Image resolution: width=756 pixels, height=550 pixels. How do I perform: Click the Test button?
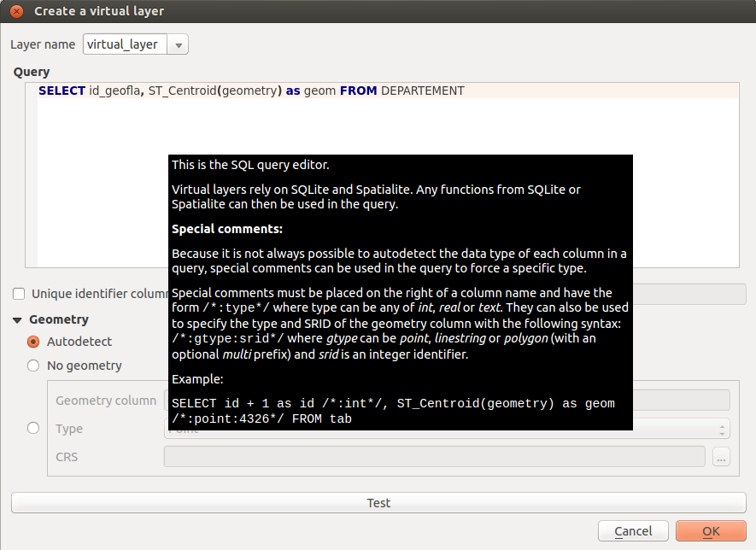[378, 503]
